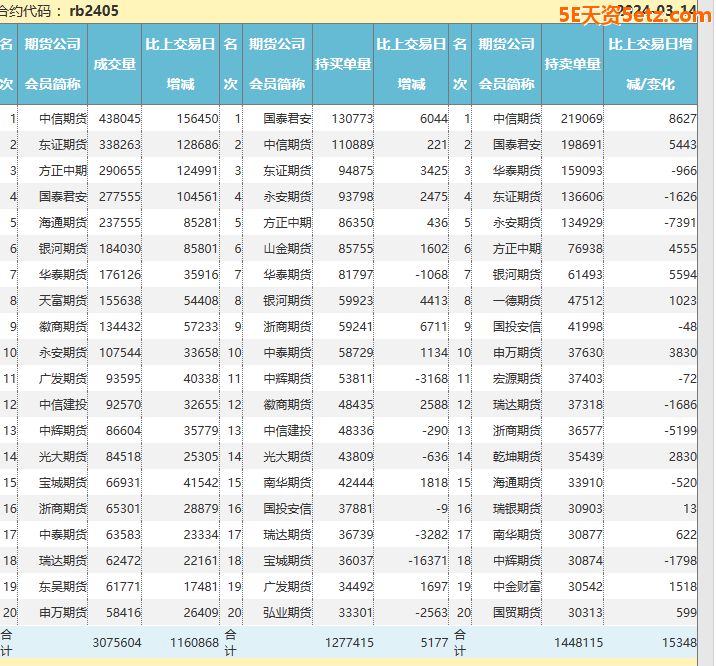Click the total long position 1277415
The image size is (716, 666).
[344, 643]
